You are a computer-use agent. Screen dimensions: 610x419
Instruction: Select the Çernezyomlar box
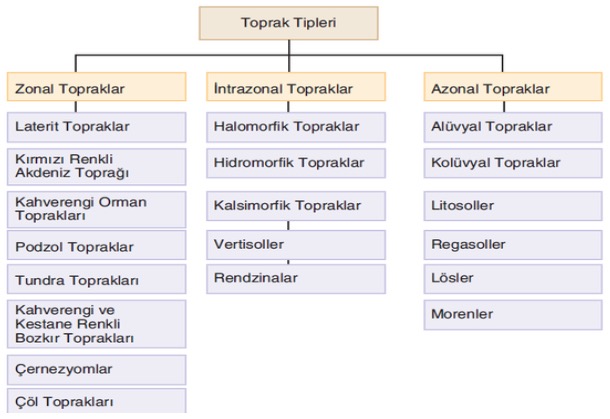[x=96, y=369]
